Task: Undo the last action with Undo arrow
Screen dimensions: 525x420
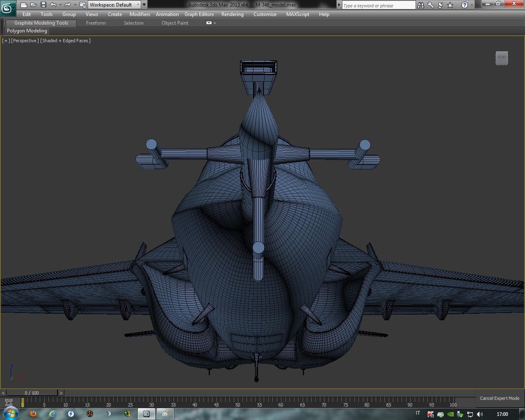Action: 53,5
